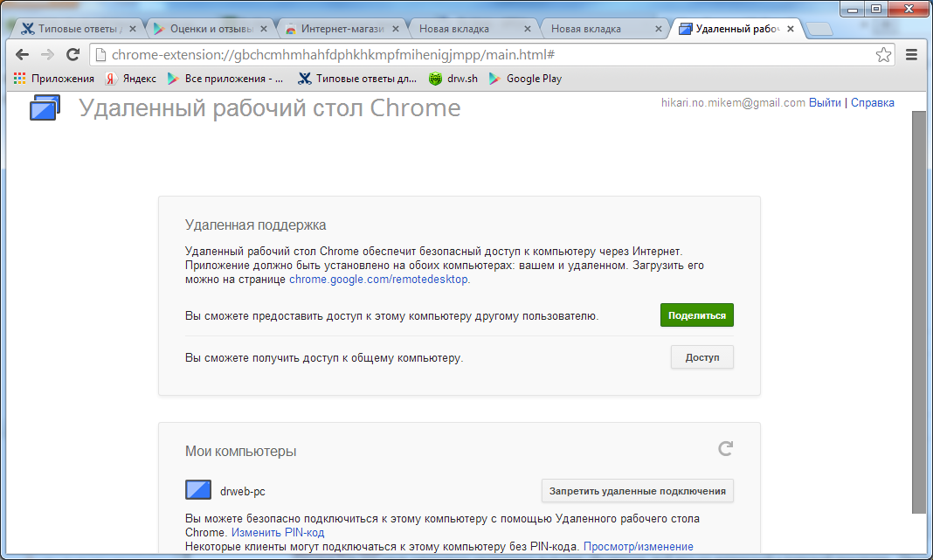Open a new tab button
The width and height of the screenshot is (933, 560).
tap(819, 29)
